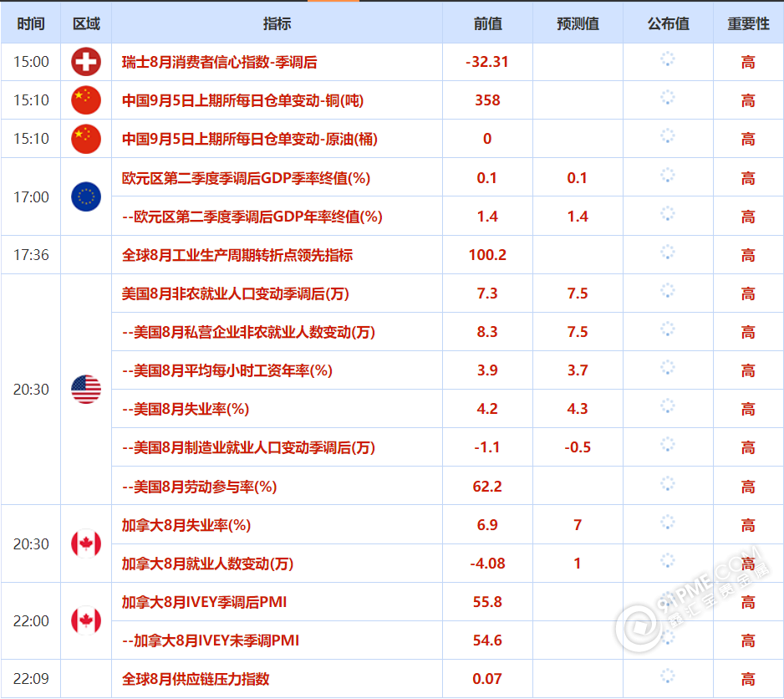Click the Eurozone flag icon at 17:00
This screenshot has width=784, height=699.
[86, 196]
